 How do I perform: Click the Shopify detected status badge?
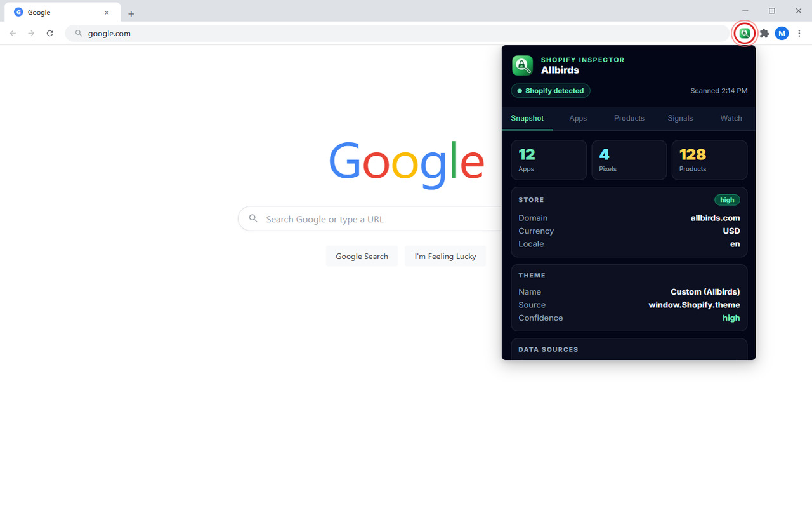point(551,91)
